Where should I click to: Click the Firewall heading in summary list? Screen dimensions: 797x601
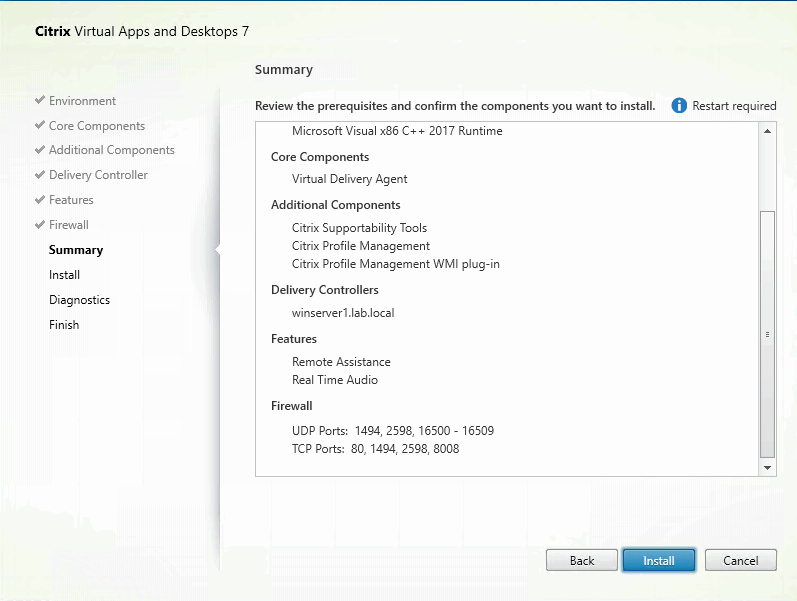(292, 406)
